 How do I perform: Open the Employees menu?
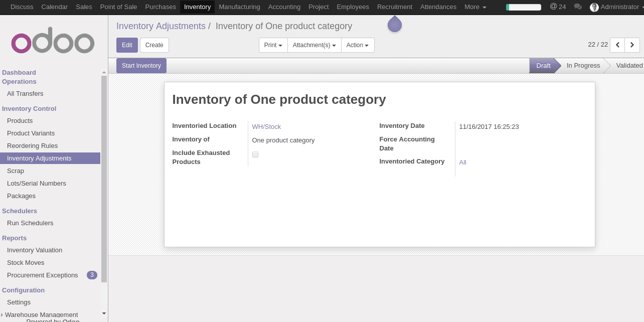coord(353,7)
